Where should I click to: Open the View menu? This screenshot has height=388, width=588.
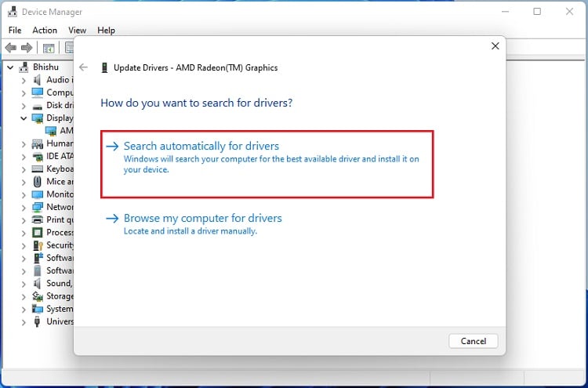coord(77,31)
